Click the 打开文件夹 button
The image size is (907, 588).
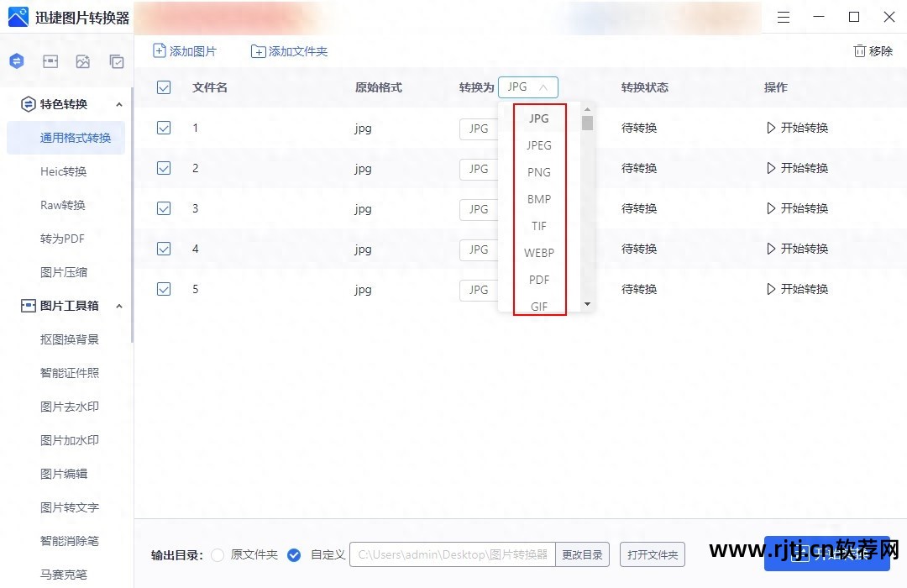[653, 554]
